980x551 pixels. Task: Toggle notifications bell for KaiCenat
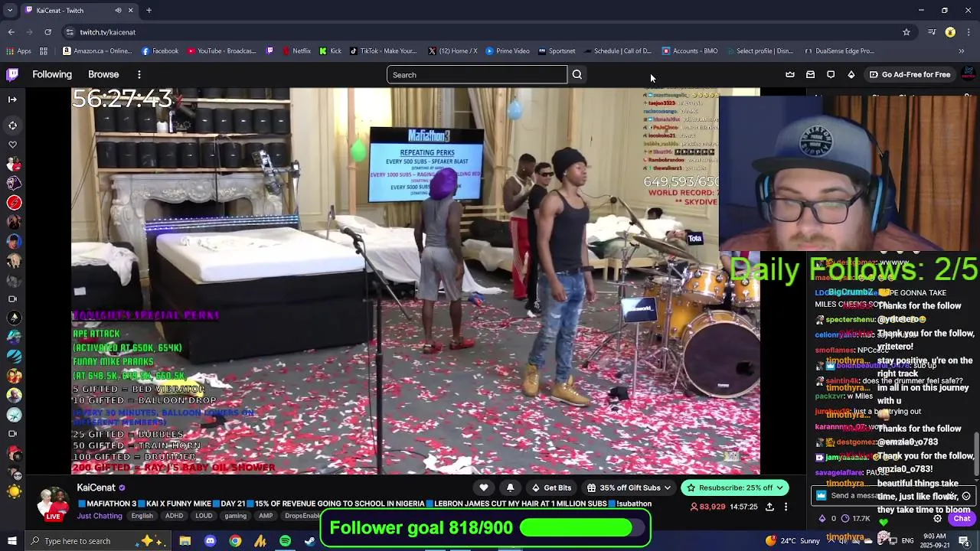point(511,487)
